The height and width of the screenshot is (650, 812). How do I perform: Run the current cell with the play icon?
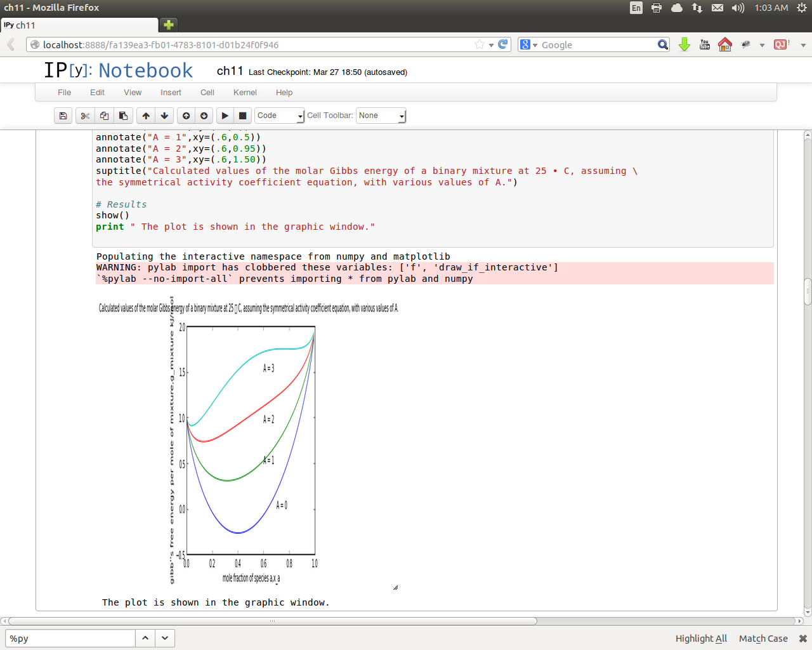coord(225,116)
